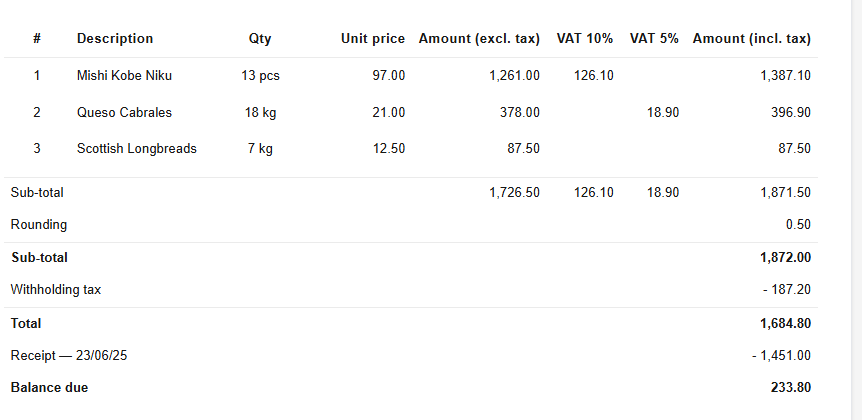Click the 126.10 VAT for Mishi Kobe Niku

click(594, 75)
